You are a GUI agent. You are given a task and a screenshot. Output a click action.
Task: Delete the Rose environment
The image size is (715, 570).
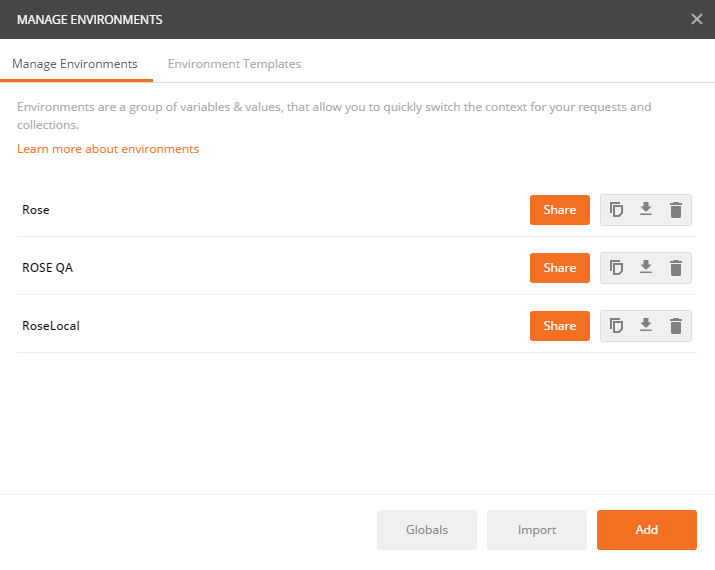coord(676,210)
